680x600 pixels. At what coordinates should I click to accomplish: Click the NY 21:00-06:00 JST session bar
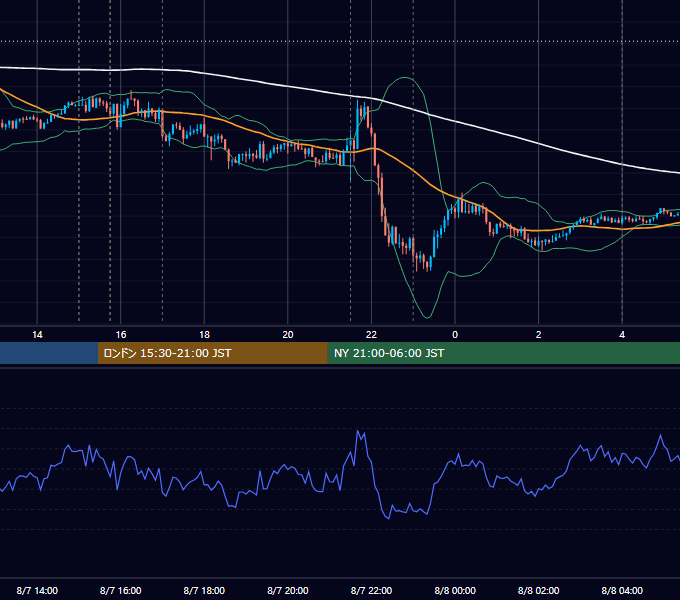point(503,353)
